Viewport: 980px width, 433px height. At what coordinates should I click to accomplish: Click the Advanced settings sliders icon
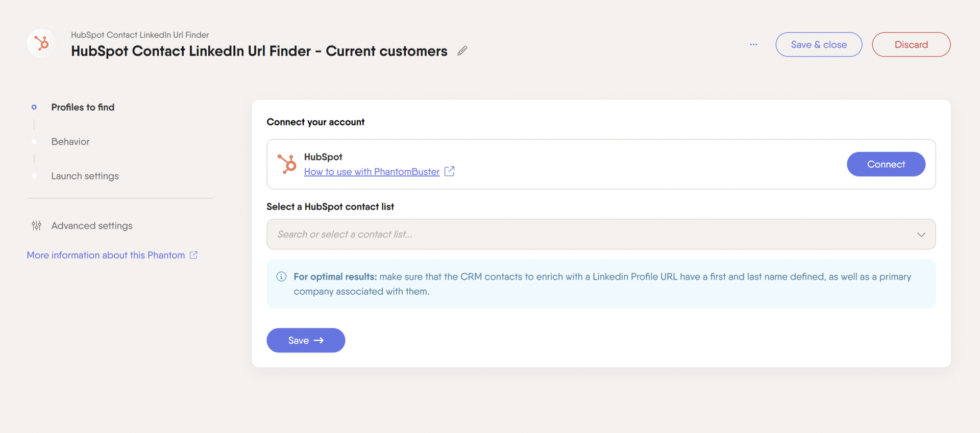(36, 225)
